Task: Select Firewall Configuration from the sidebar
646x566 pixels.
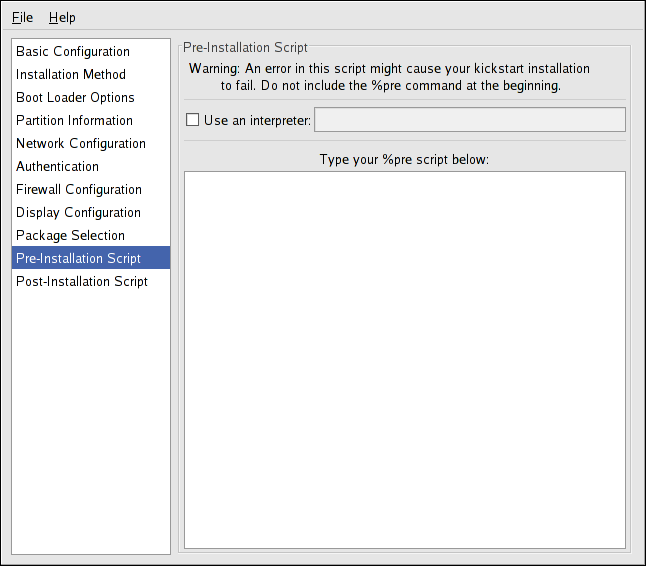Action: [79, 189]
